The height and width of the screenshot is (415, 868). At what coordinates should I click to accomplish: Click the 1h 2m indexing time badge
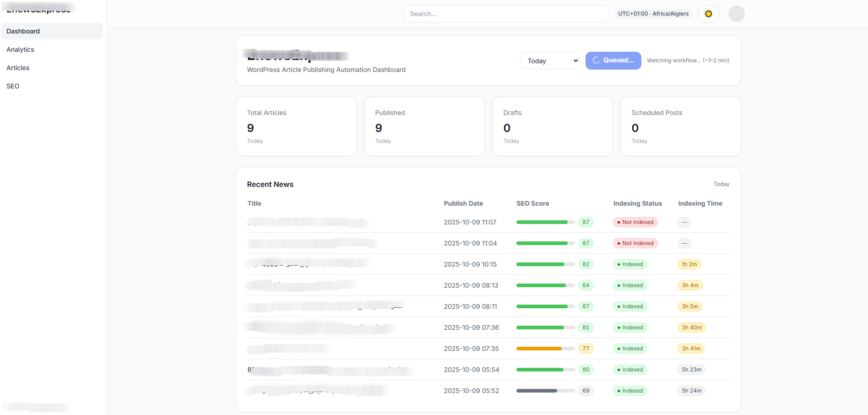(x=689, y=264)
